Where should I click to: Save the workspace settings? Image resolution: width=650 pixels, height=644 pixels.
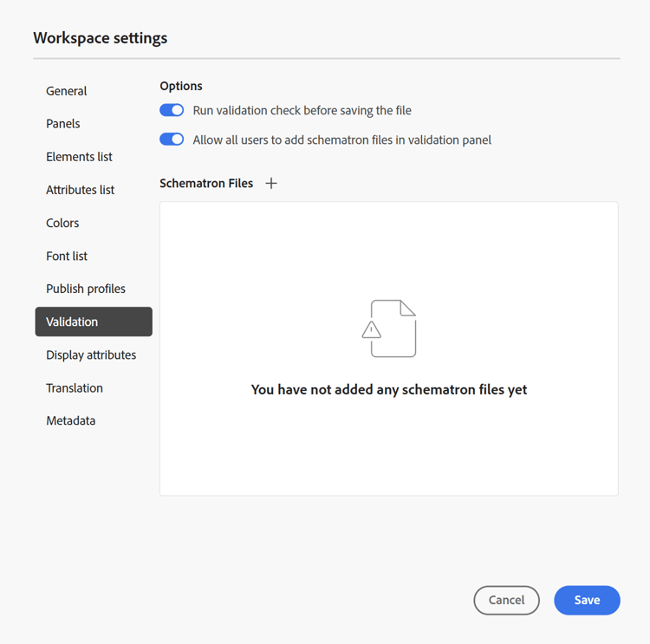tap(587, 600)
